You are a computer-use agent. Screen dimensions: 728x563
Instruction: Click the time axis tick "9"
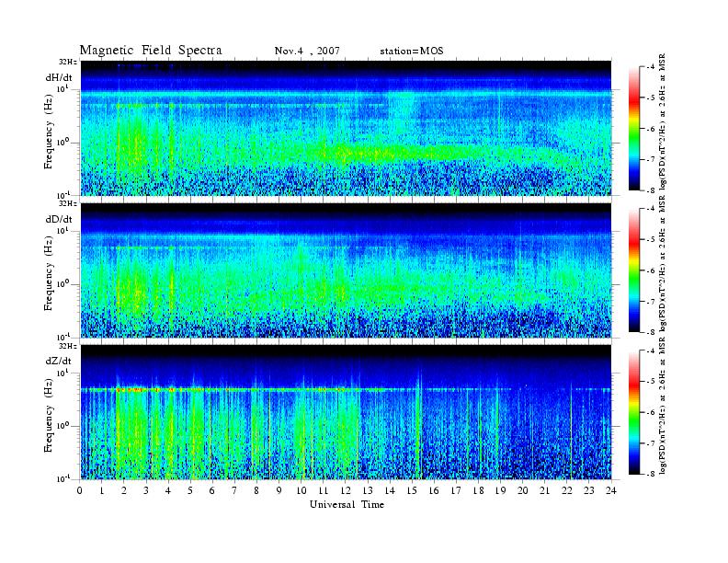coord(279,490)
